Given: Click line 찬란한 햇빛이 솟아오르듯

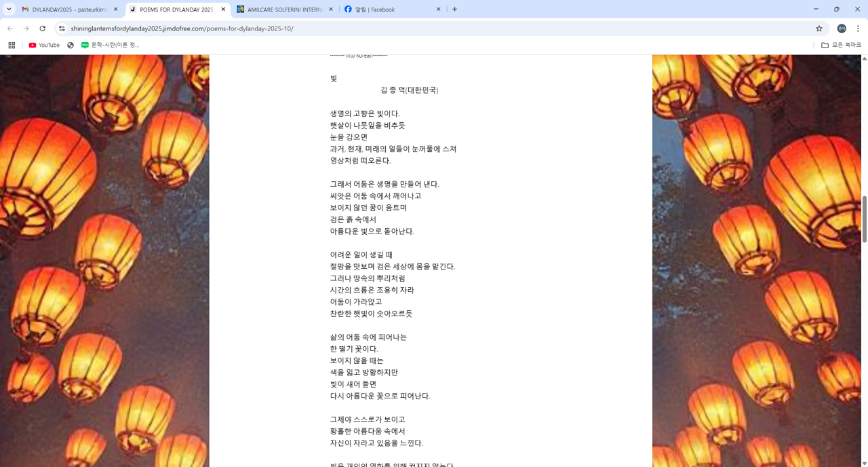Looking at the screenshot, I should [371, 314].
